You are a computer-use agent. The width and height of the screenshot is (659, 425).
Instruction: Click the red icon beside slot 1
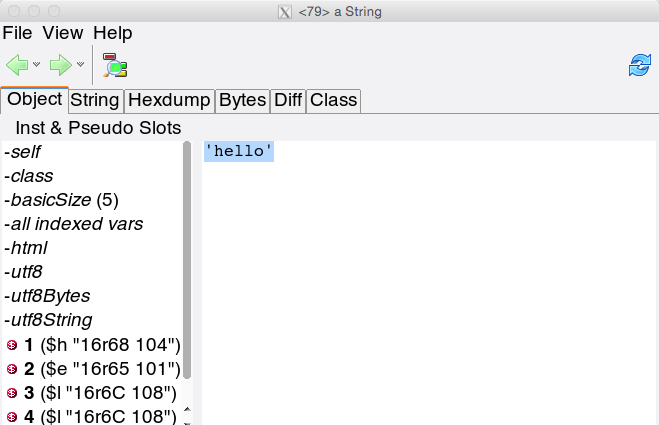coord(12,345)
